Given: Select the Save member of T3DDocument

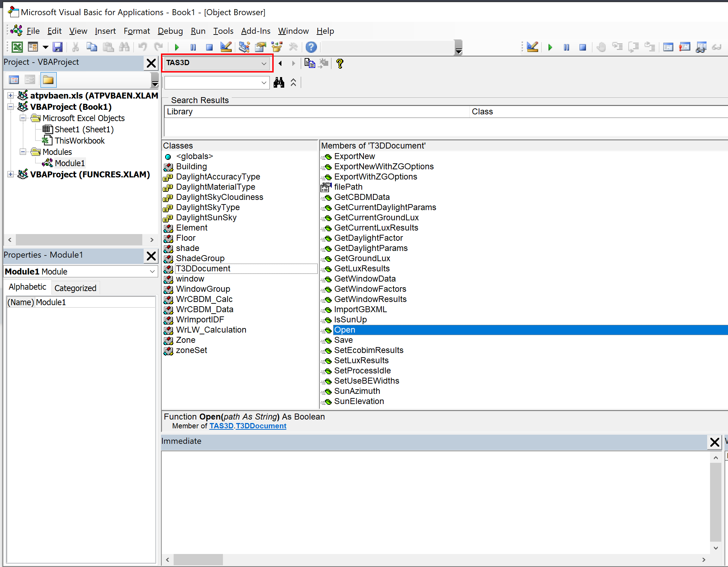Looking at the screenshot, I should point(343,340).
